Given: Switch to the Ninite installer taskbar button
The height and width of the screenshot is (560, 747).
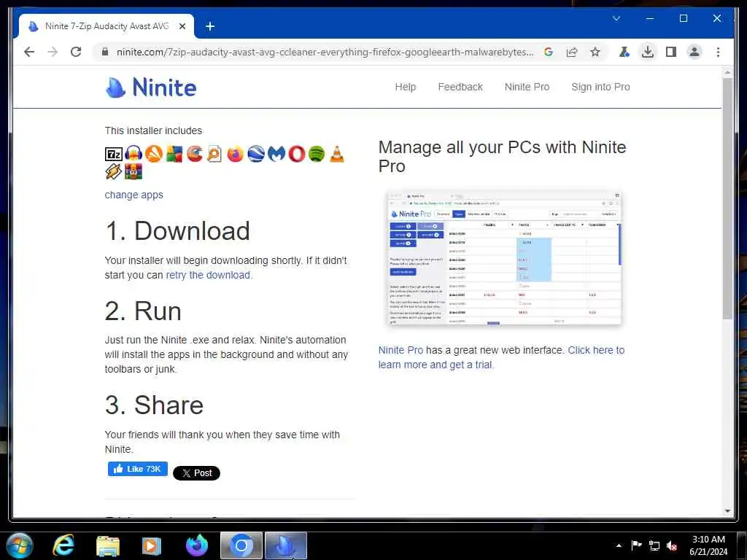Looking at the screenshot, I should click(286, 545).
